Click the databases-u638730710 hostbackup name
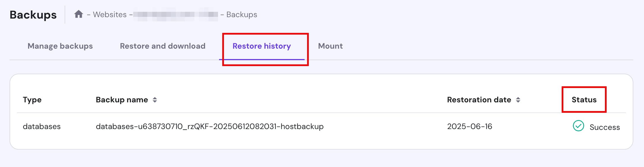Screen dimensions: 644x167 pyautogui.click(x=210, y=127)
